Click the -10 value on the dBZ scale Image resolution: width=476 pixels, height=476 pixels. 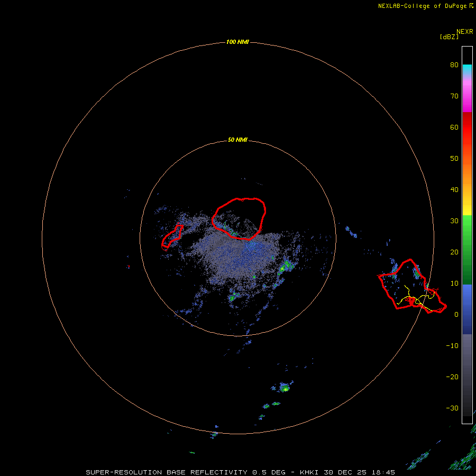452,346
